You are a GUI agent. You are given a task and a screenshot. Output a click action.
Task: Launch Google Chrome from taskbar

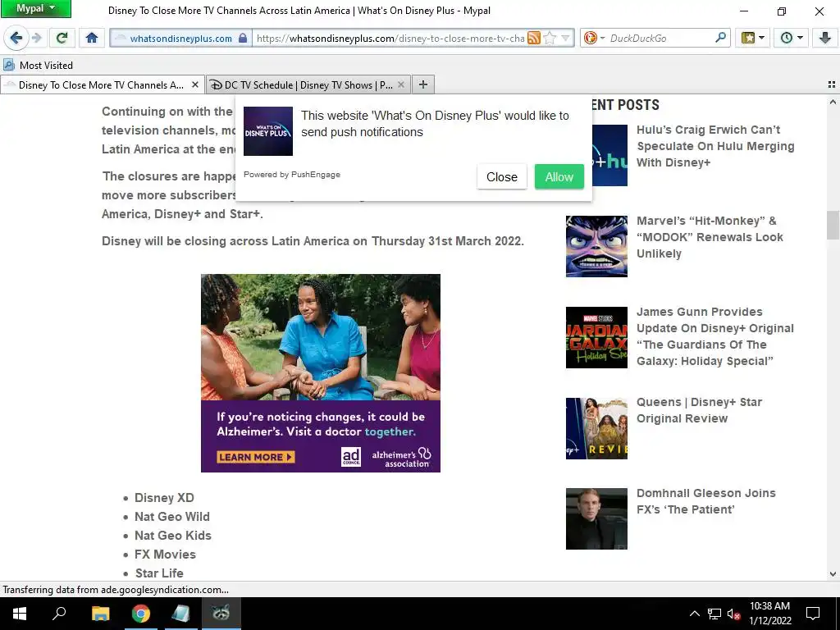tap(141, 614)
